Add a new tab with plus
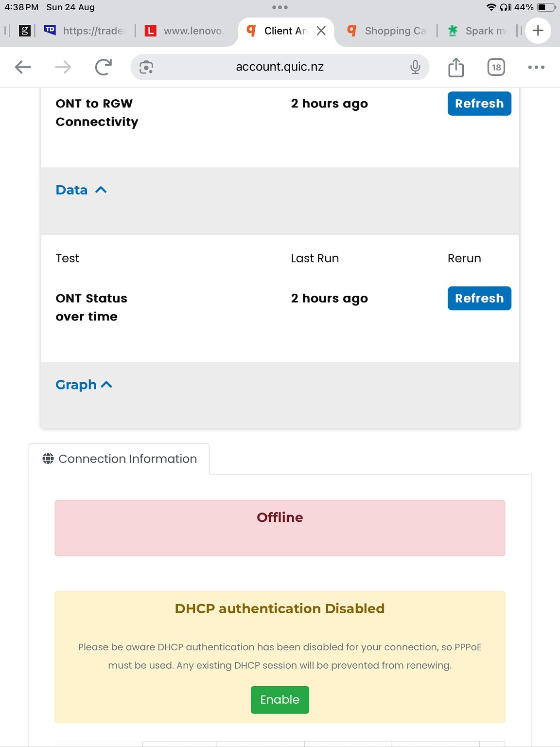 [x=538, y=31]
